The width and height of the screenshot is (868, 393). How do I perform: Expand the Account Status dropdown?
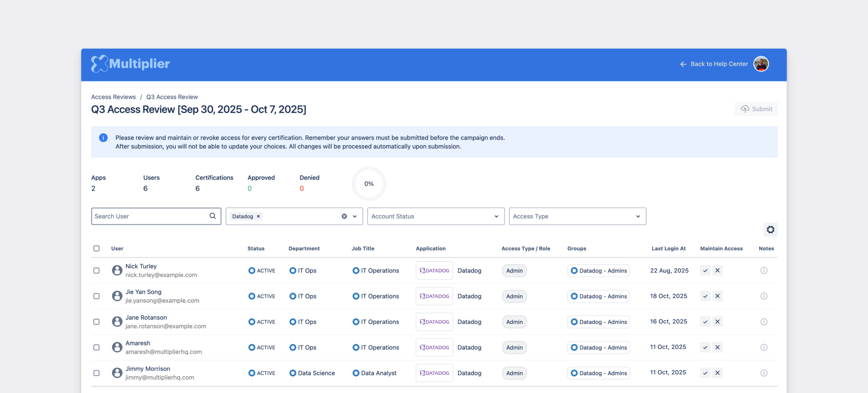(x=435, y=216)
